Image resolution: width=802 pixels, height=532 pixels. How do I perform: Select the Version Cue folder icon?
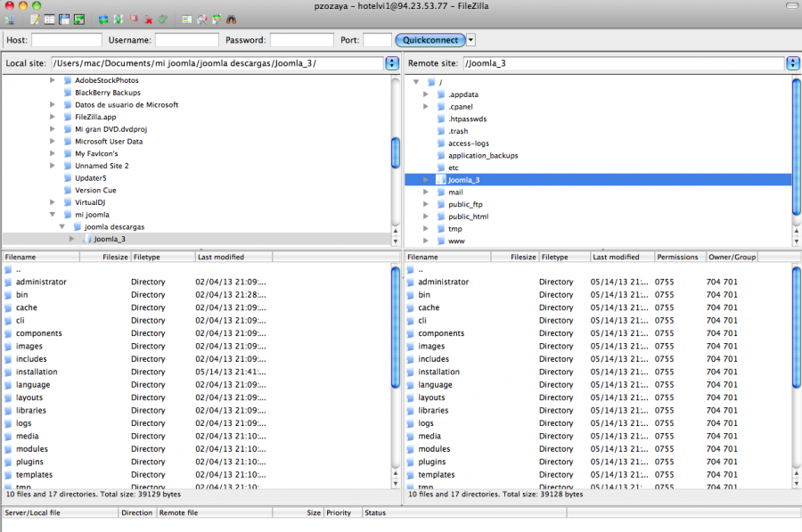click(x=68, y=191)
